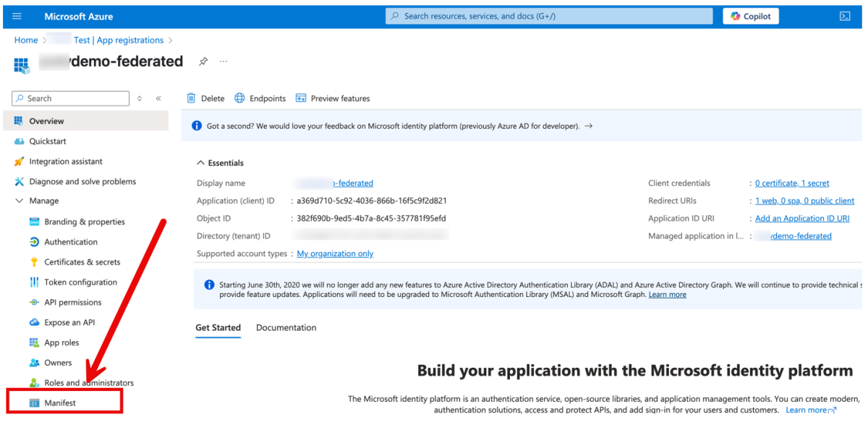Open the API permissions page
Screen dimensions: 868x425
[x=72, y=302]
